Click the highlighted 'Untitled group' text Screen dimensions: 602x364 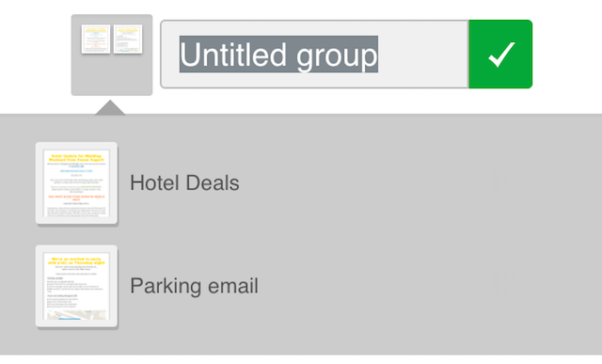(x=278, y=55)
